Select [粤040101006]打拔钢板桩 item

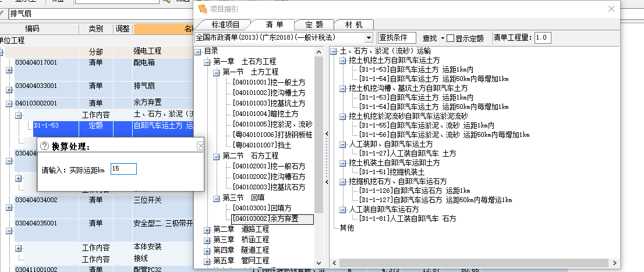(x=273, y=135)
